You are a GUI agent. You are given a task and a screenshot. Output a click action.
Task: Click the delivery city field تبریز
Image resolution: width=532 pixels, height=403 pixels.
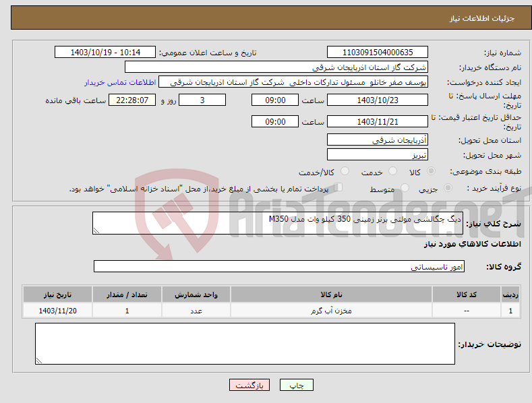[378, 154]
